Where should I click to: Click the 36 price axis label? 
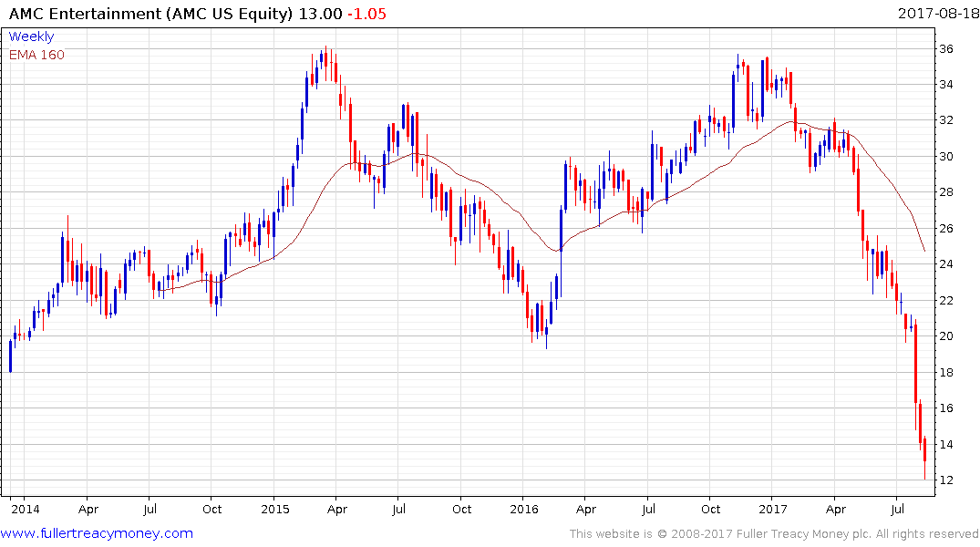(946, 48)
